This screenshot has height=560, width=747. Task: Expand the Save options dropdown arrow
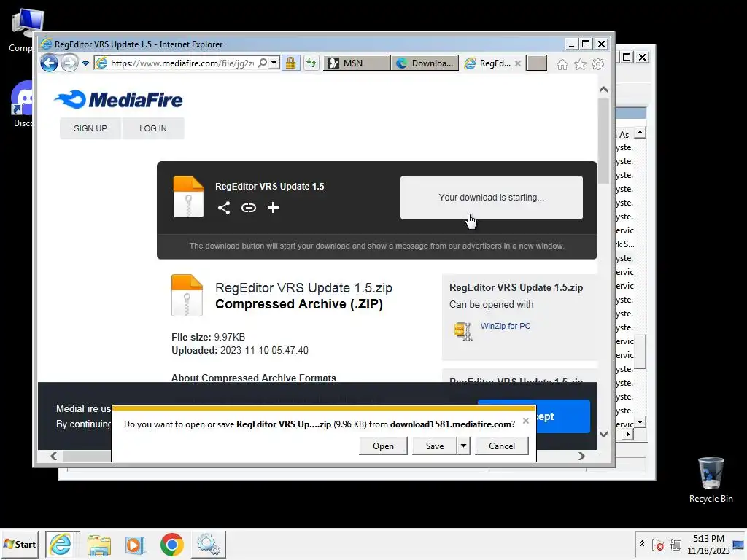(x=463, y=446)
